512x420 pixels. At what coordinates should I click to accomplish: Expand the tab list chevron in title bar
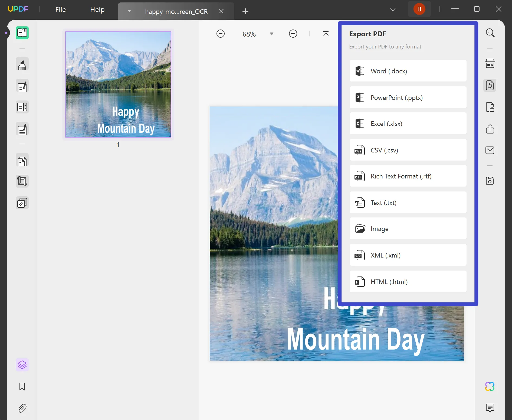point(393,9)
